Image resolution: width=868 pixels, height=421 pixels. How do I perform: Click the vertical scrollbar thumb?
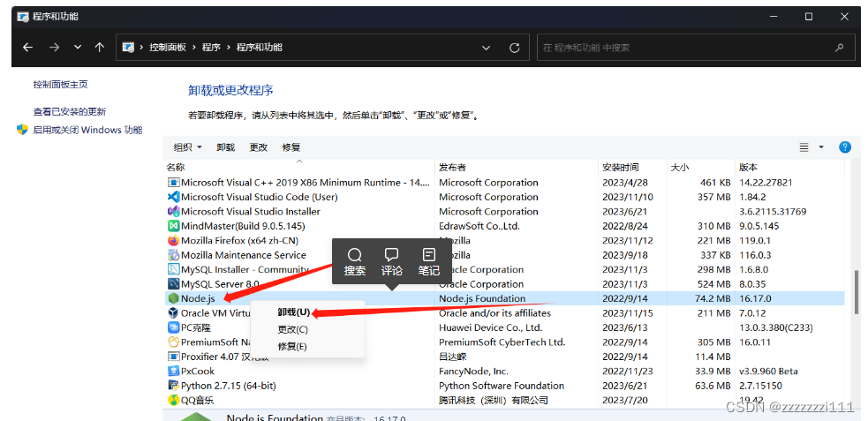[x=857, y=292]
